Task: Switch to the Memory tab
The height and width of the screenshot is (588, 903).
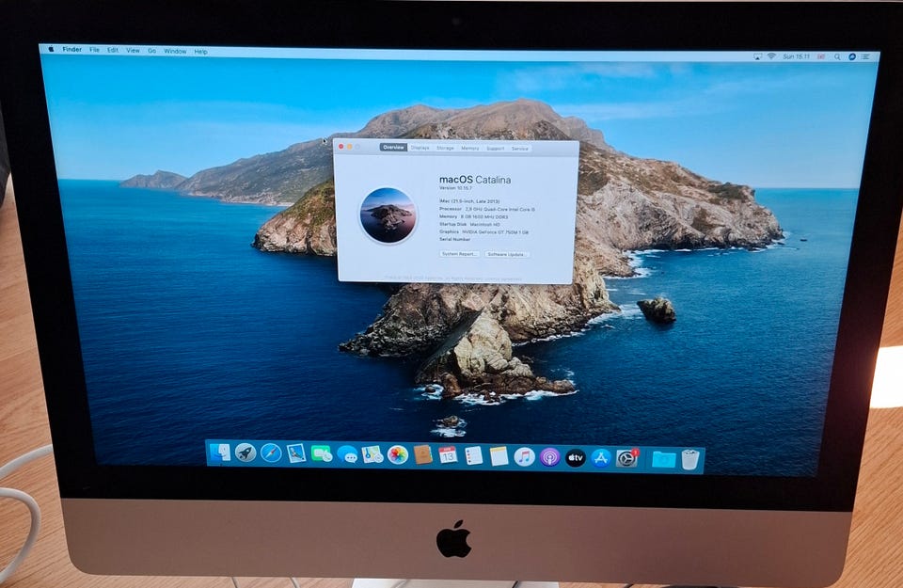Action: (x=470, y=149)
